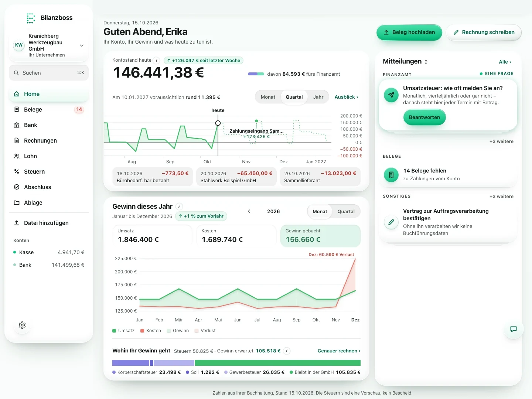Open settings via the gear icon

coord(22,325)
